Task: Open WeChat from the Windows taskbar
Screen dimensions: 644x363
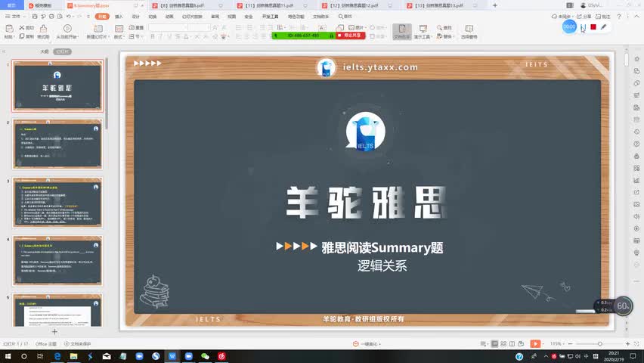Action: click(205, 356)
